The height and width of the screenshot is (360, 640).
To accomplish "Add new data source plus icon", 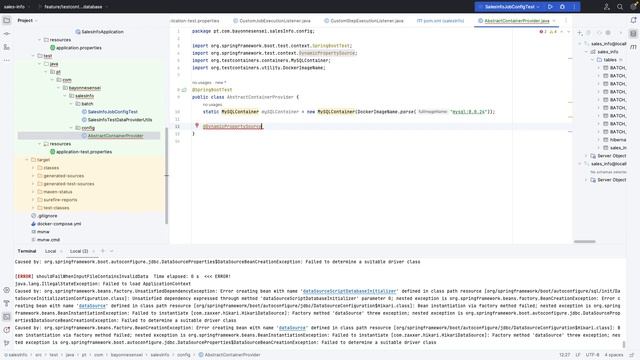I will (x=580, y=33).
